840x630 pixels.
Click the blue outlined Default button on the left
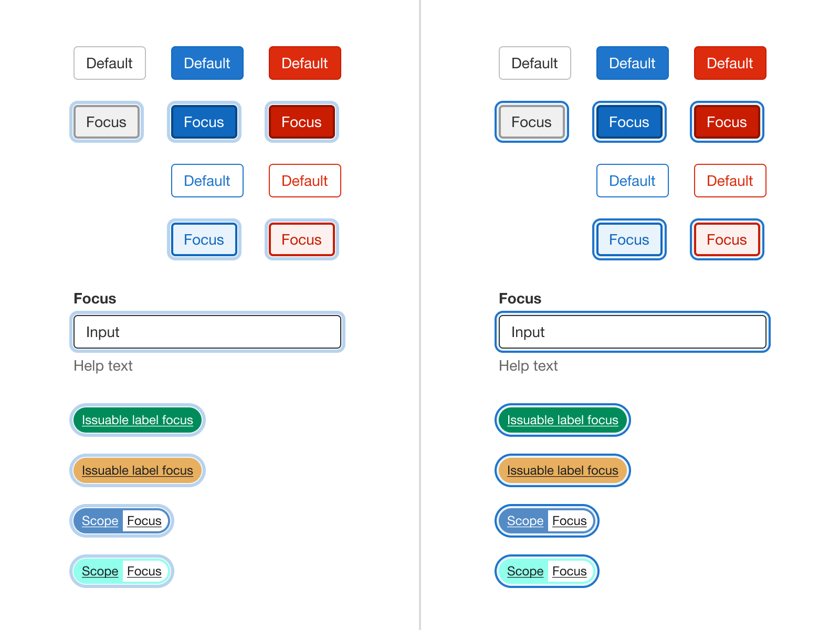click(207, 181)
